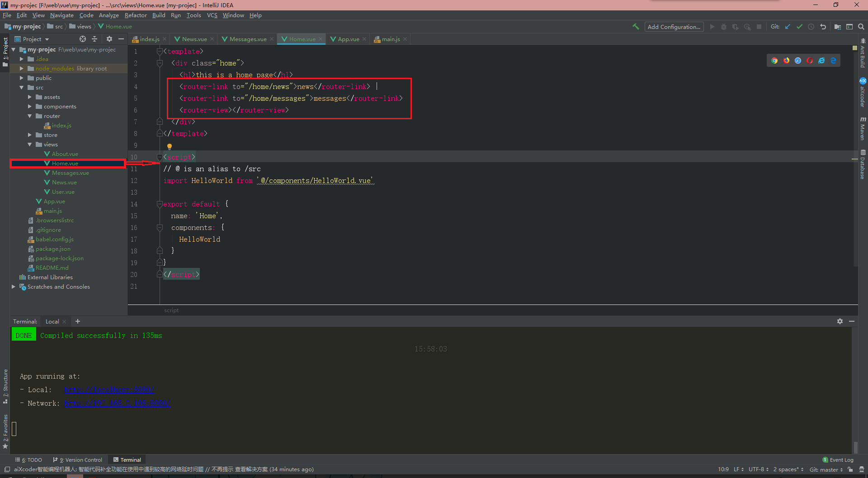Hide the Terminal panel
The height and width of the screenshot is (478, 868).
[852, 321]
